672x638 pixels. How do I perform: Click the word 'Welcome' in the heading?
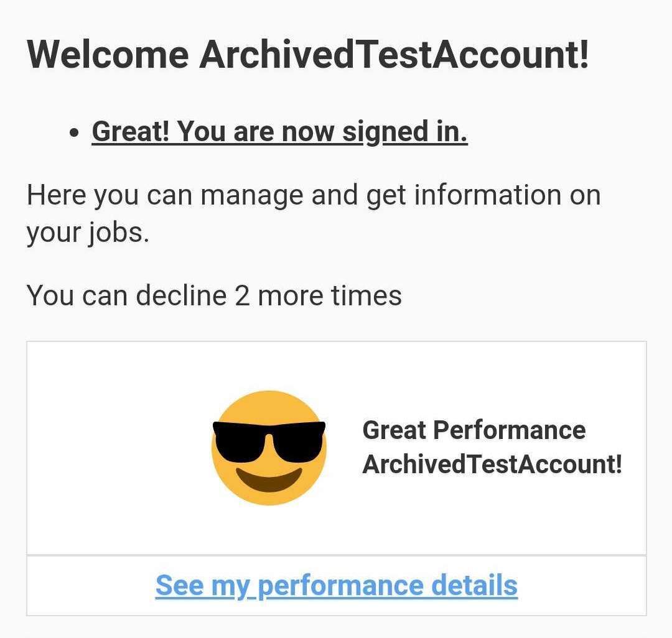coord(108,54)
